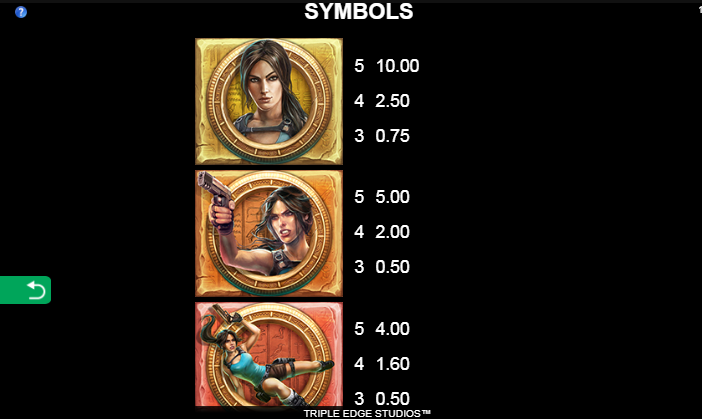The width and height of the screenshot is (702, 419).
Task: Click the Triple Edge Studios label
Action: click(367, 414)
